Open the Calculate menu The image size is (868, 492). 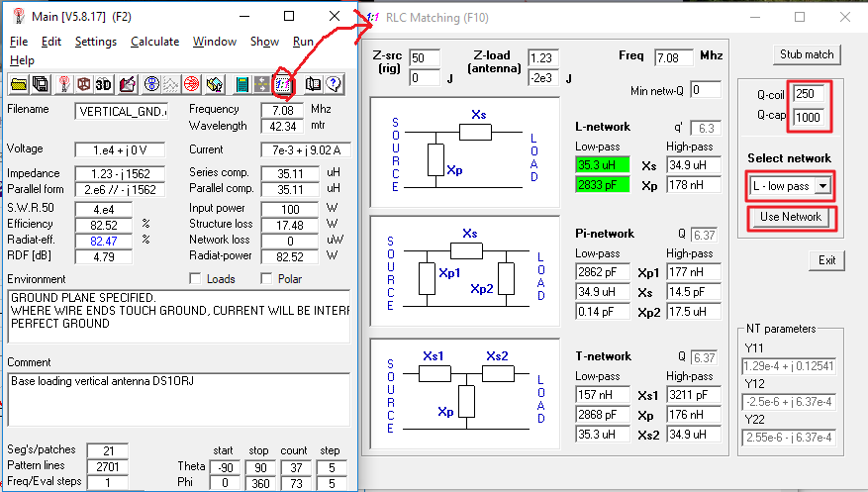pos(154,42)
